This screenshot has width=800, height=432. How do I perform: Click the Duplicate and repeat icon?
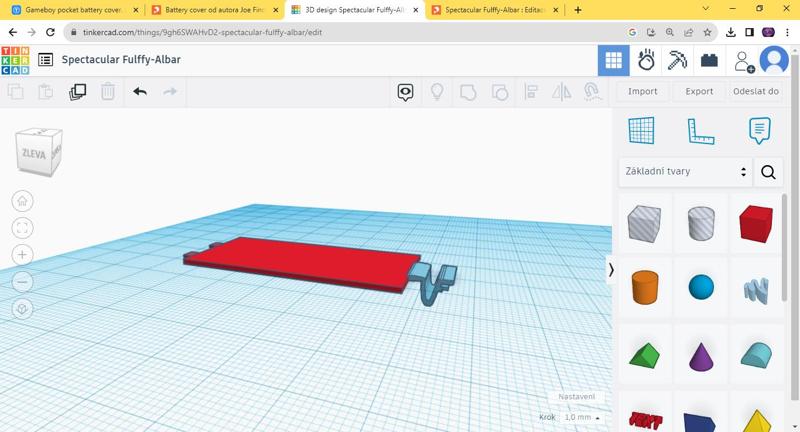[x=77, y=92]
